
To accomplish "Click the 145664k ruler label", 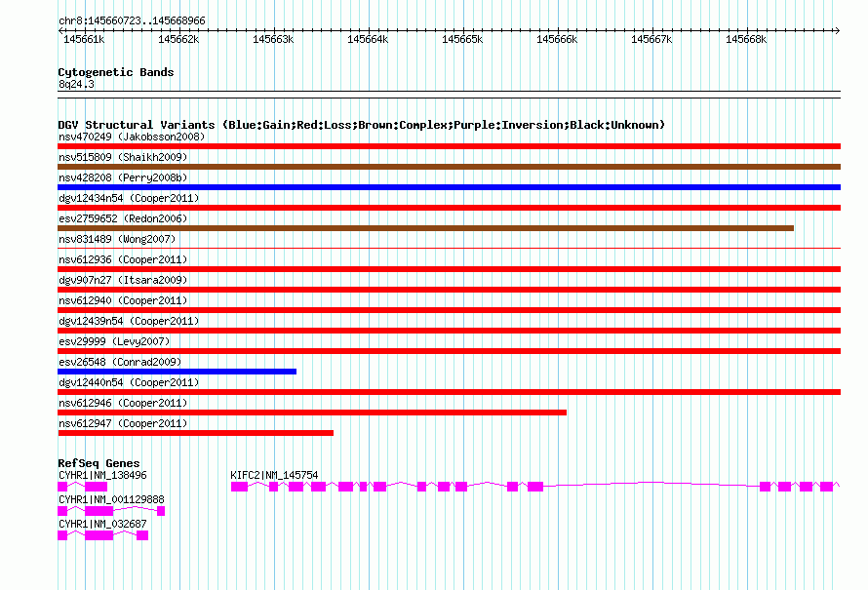I will tap(368, 39).
